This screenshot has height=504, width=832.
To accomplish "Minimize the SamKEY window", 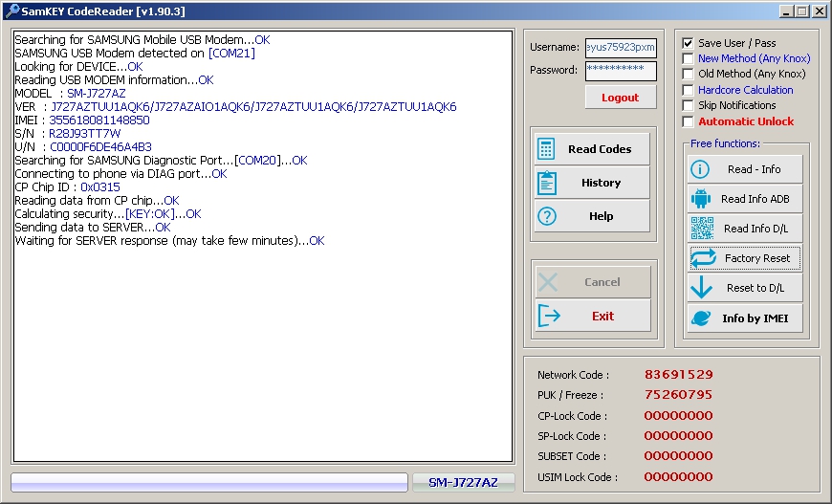I will tap(786, 11).
